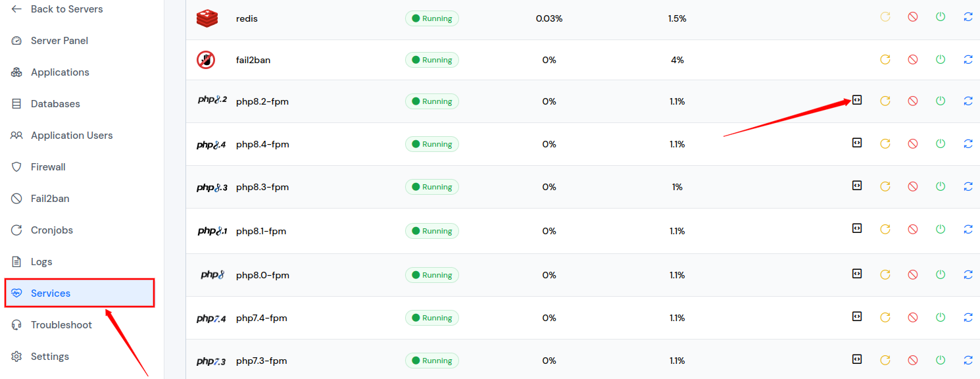Click green power icon for php8.2-fpm
Image resolution: width=980 pixels, height=379 pixels.
[941, 101]
